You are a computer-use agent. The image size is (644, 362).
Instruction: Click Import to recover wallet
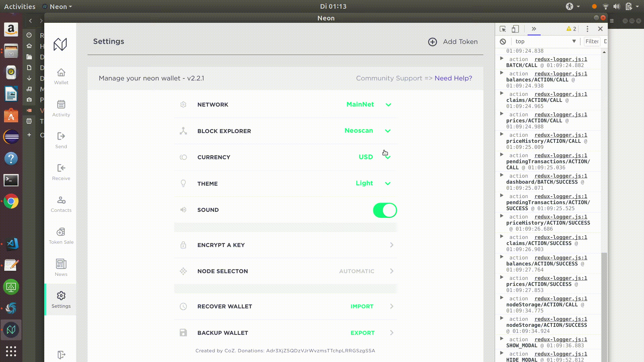coord(362,306)
